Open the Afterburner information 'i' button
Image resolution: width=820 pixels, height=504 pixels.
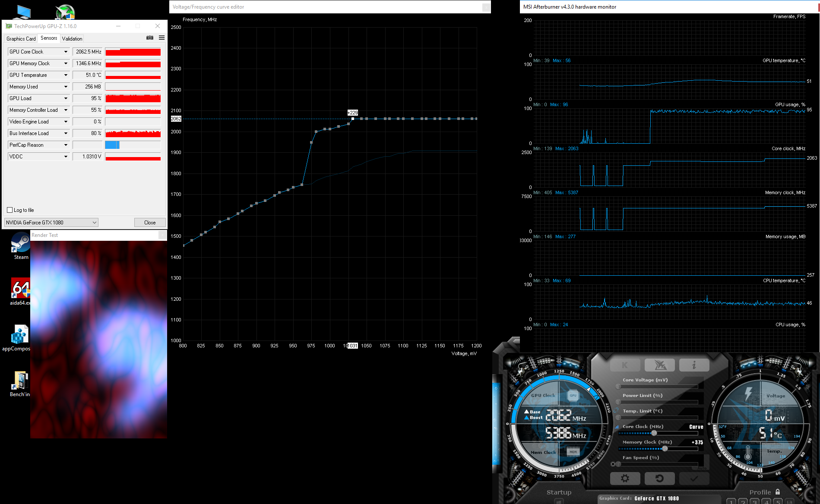(x=694, y=365)
